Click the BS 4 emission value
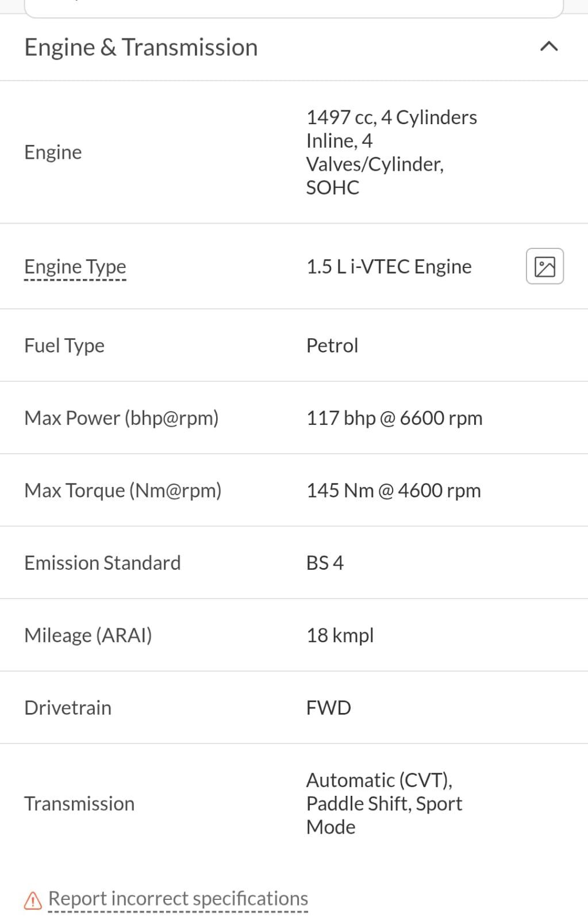 325,562
